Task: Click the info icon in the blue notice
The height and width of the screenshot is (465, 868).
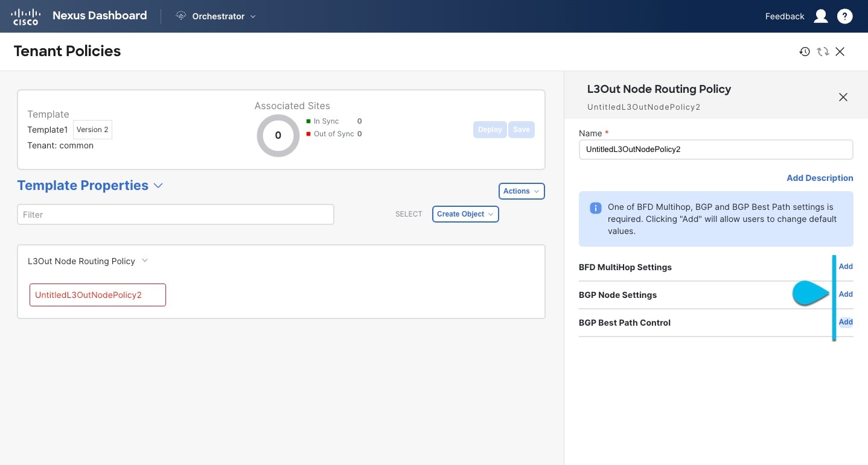Action: pos(595,208)
